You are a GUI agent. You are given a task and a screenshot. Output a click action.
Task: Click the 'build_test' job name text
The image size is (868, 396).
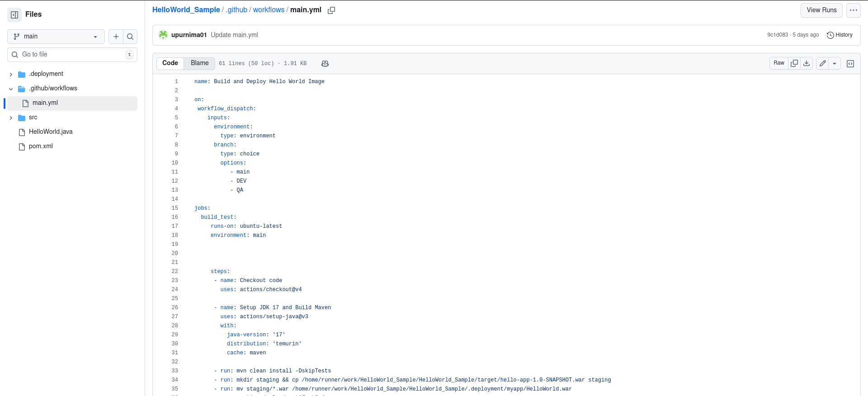click(217, 217)
